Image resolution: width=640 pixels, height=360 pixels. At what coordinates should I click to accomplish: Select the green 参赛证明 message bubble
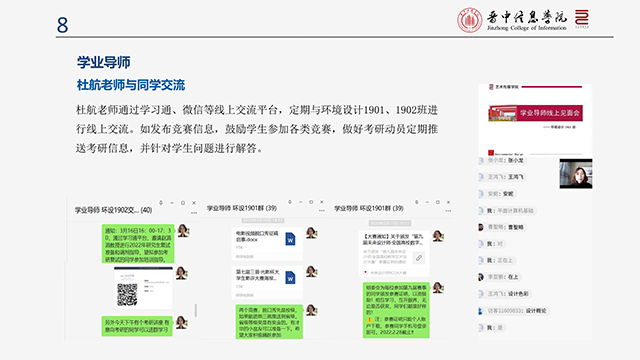396,310
